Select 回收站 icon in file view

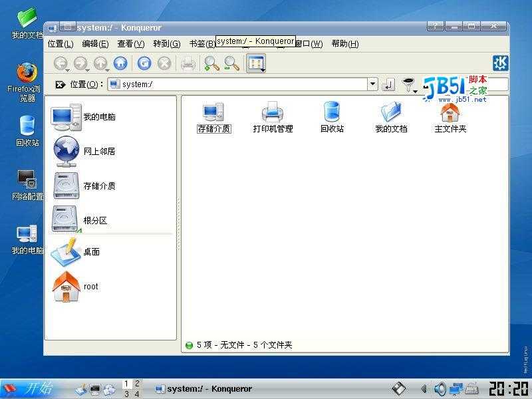(x=332, y=118)
